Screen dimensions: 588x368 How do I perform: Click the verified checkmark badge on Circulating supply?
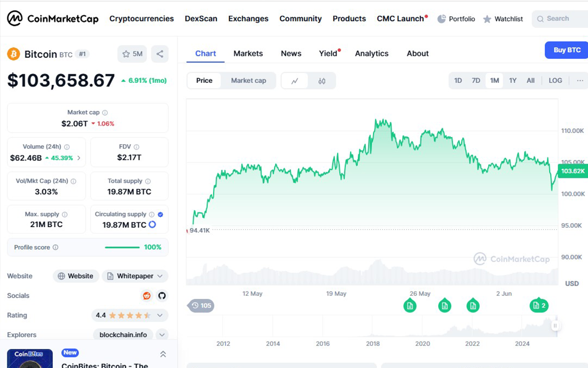click(x=161, y=214)
